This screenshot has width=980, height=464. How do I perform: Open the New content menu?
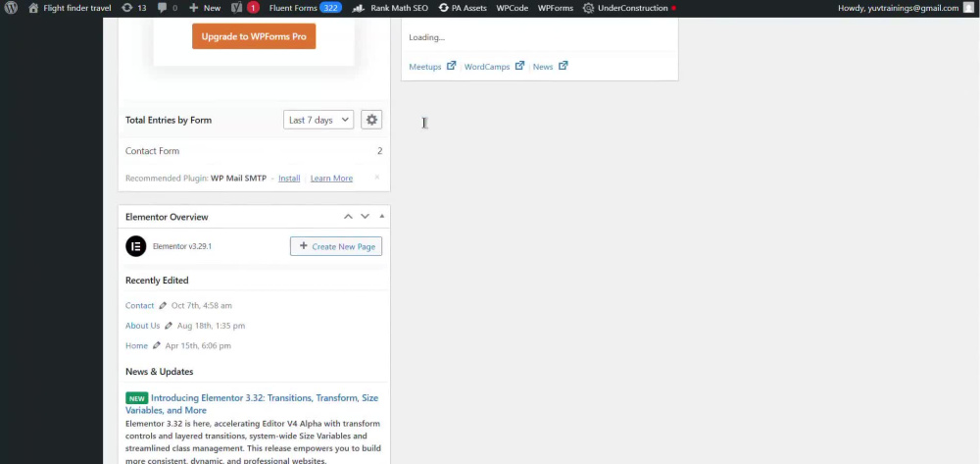coord(205,8)
